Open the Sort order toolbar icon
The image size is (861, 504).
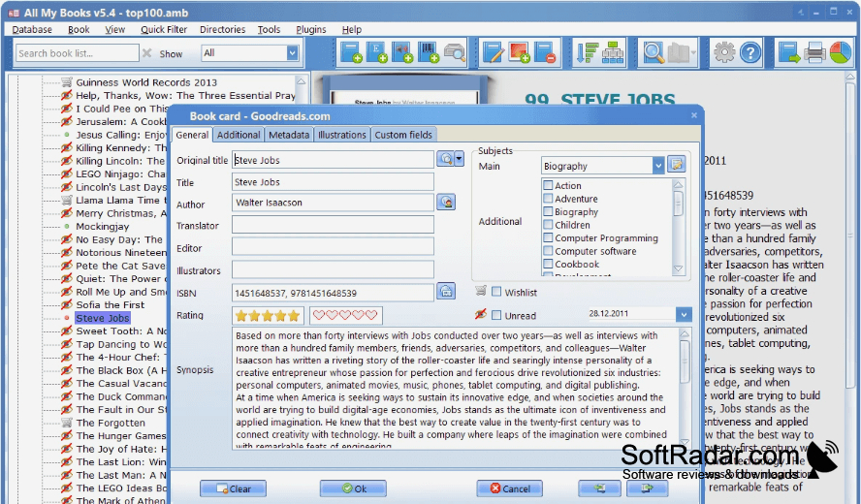click(x=587, y=52)
